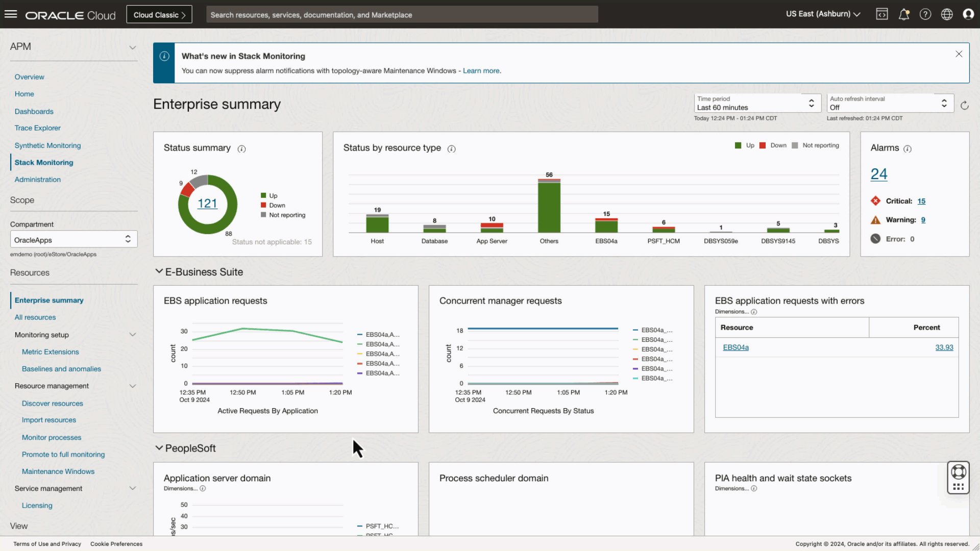Refresh the Enterprise summary page
Viewport: 980px width, 551px height.
[964, 106]
